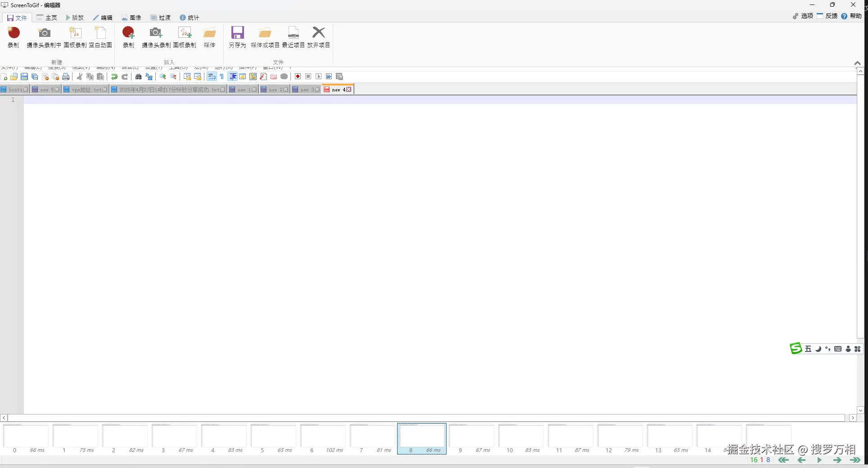Open 媒体或项目 to load a project
The width and height of the screenshot is (868, 468).
265,37
